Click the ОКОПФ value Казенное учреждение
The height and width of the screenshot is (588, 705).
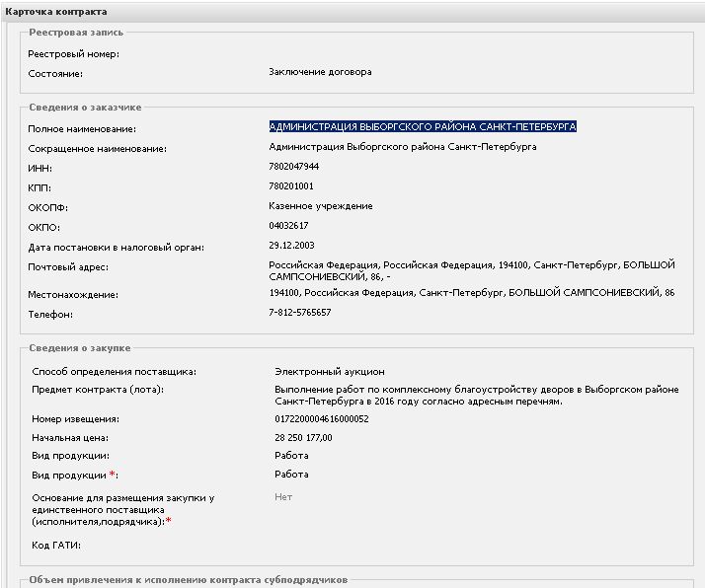(x=320, y=206)
